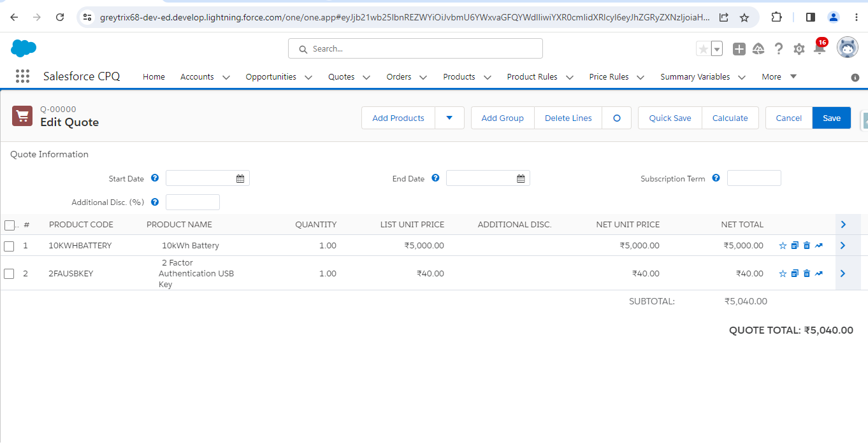Open the favorites list dropdown
The image size is (868, 447).
pyautogui.click(x=717, y=49)
